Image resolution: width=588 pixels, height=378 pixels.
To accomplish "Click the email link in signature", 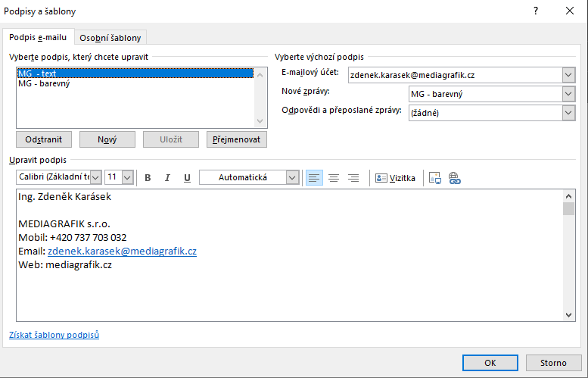I will (x=122, y=251).
